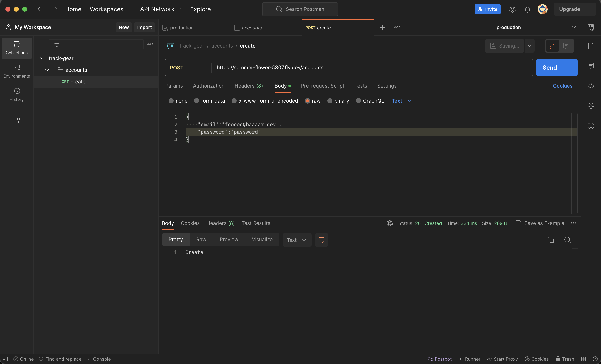Open request info icon in right sidebar
The width and height of the screenshot is (601, 364).
[x=591, y=126]
